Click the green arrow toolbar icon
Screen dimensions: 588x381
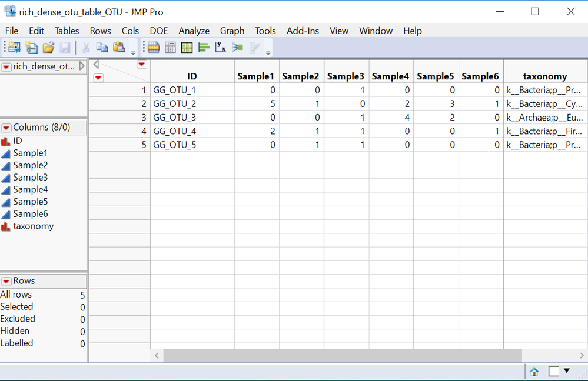237,47
